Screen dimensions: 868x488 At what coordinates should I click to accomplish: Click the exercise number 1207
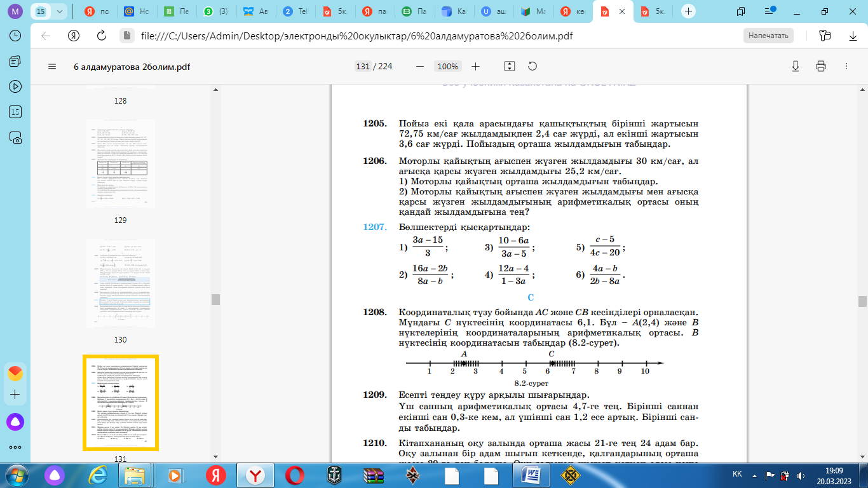(375, 227)
